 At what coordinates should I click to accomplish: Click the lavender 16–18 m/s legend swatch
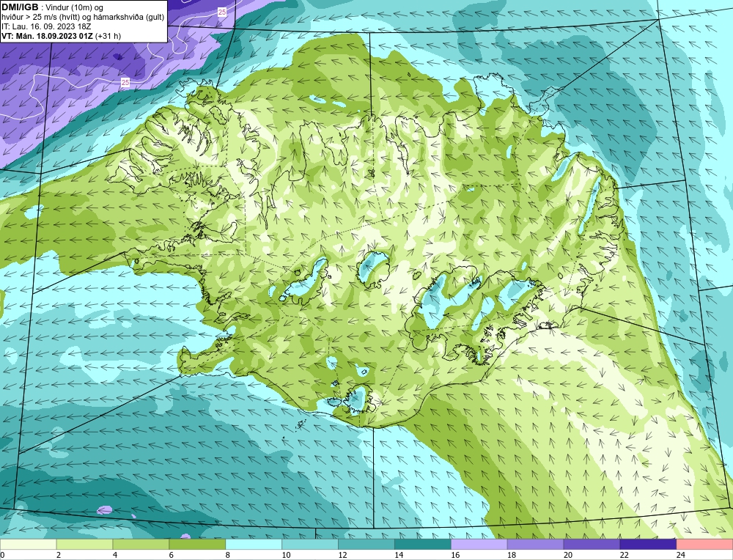(x=479, y=544)
